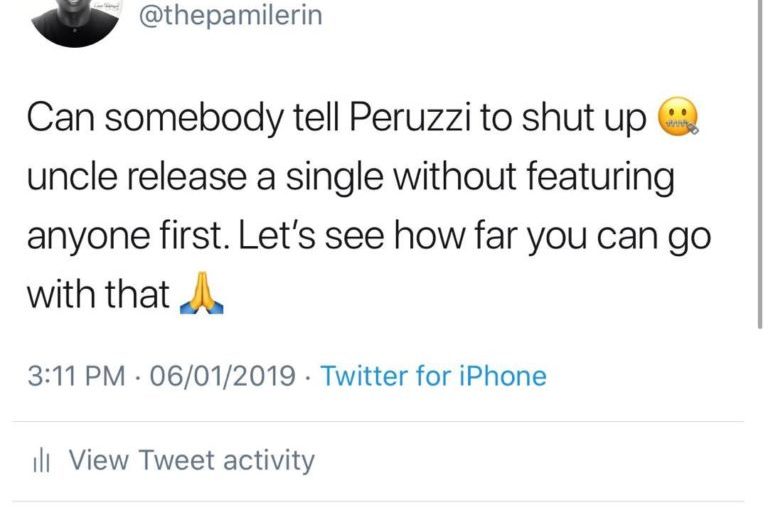The width and height of the screenshot is (768, 508).
Task: Open View Tweet activity
Action: (x=190, y=460)
